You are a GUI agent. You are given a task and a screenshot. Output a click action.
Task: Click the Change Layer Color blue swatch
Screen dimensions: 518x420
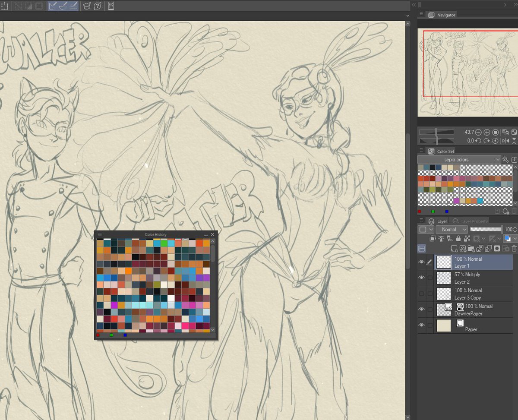coord(508,238)
